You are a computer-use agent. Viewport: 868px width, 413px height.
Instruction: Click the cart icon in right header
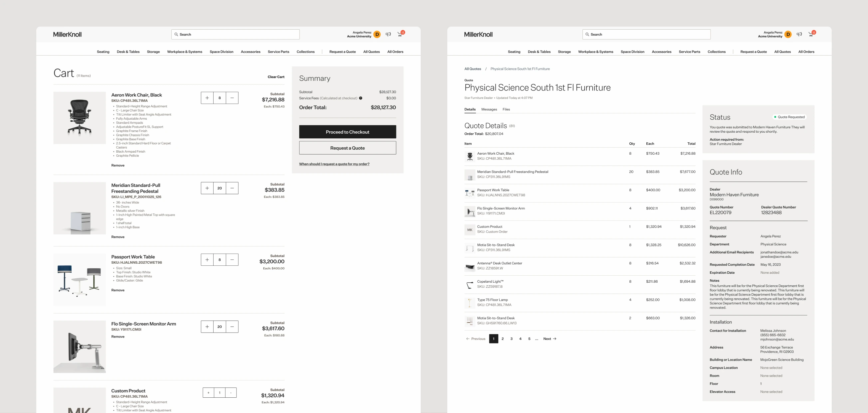point(811,34)
